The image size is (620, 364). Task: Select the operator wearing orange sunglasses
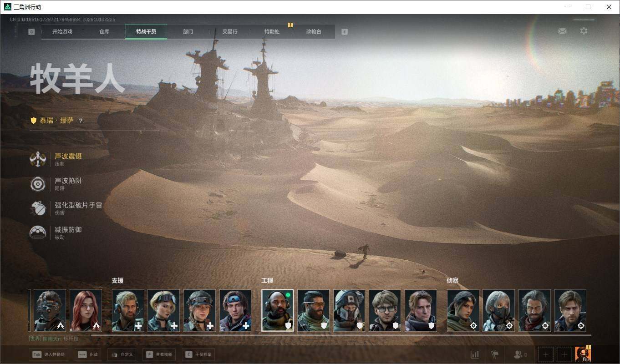pos(313,310)
